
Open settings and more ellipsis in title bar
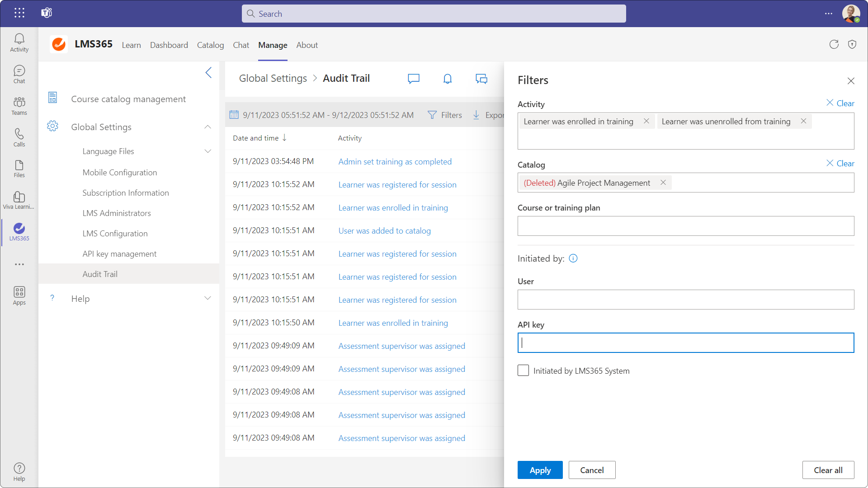tap(828, 14)
